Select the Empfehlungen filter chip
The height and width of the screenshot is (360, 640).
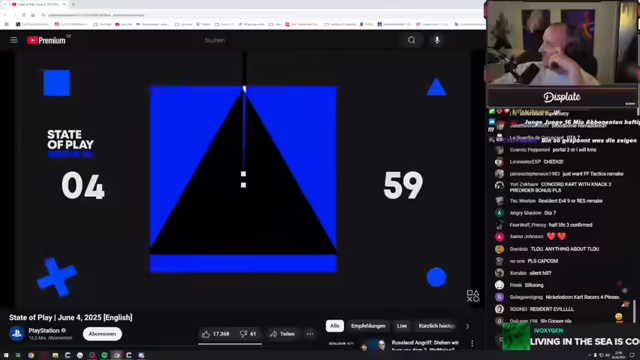tap(368, 326)
